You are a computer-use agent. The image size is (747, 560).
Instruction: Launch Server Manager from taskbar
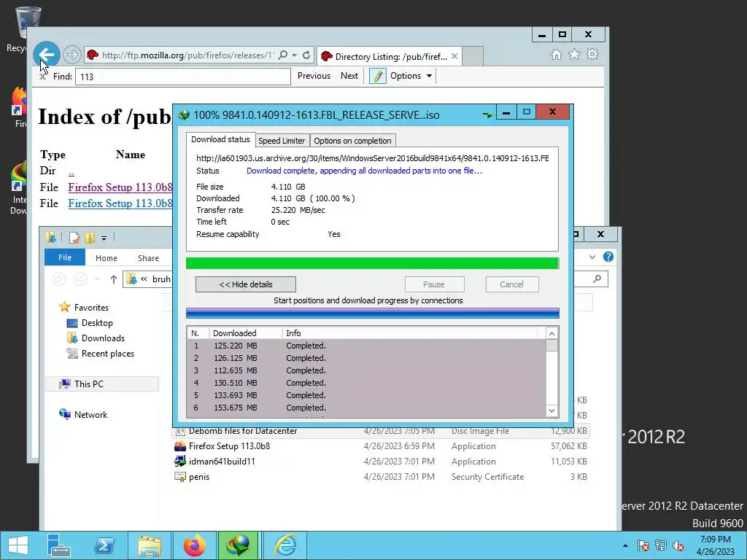[58, 545]
